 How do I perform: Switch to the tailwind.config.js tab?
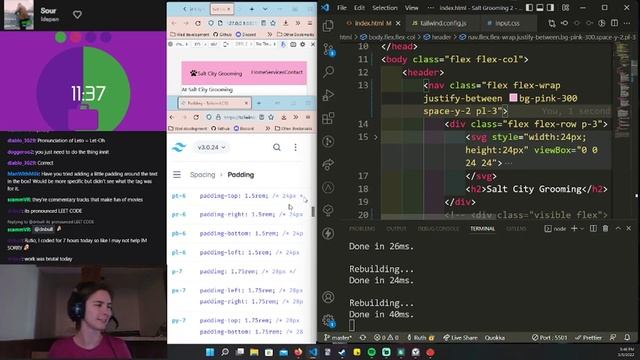point(443,23)
